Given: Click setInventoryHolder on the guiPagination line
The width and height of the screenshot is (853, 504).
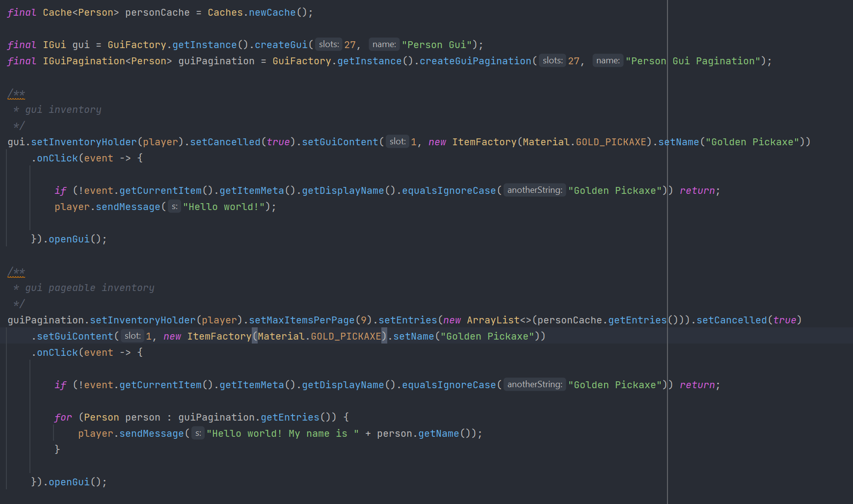Looking at the screenshot, I should (x=143, y=320).
